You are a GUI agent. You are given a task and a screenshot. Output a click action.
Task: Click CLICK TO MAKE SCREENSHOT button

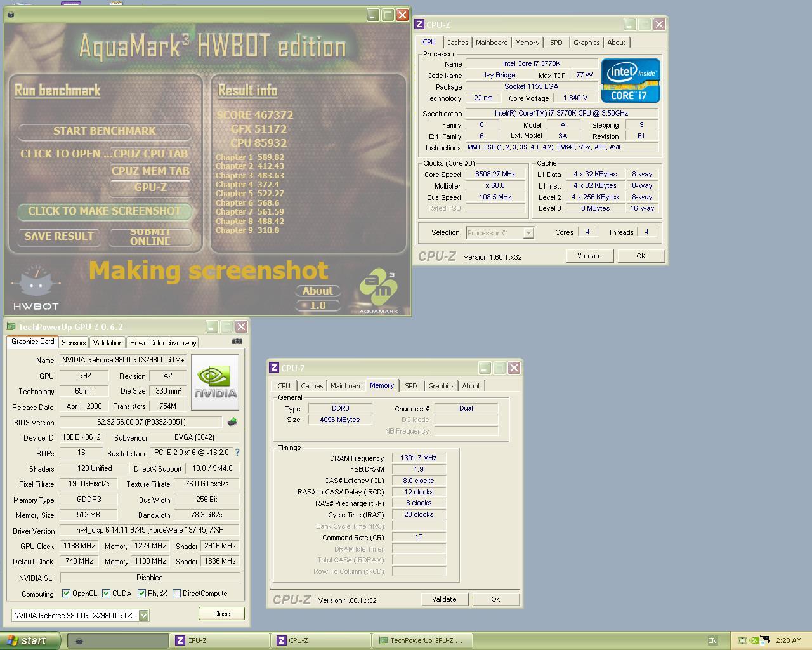click(105, 211)
